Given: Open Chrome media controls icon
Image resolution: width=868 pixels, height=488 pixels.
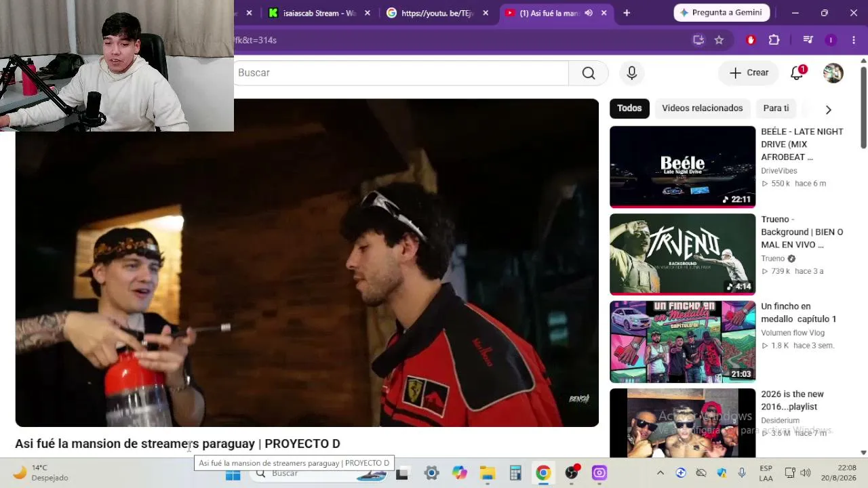Looking at the screenshot, I should [x=808, y=40].
